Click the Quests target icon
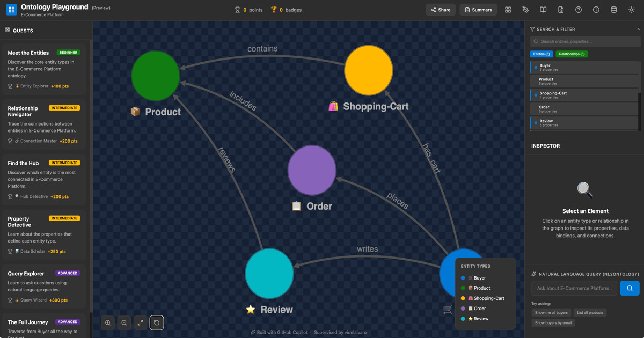The height and width of the screenshot is (338, 644). pyautogui.click(x=8, y=30)
